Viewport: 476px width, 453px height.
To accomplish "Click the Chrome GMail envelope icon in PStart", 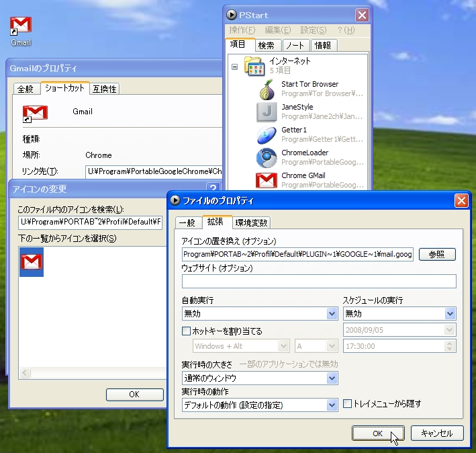I will [267, 181].
